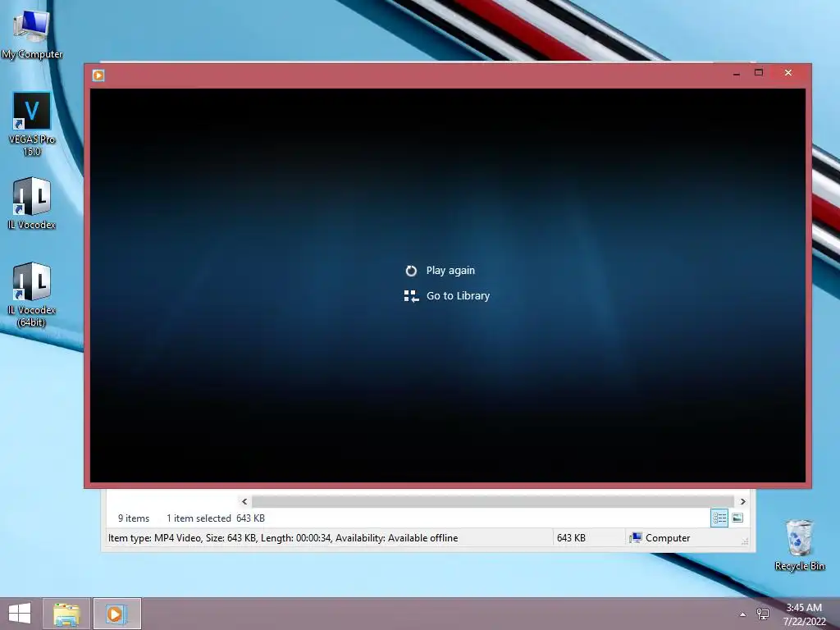Select VEGAS Pro 15.0 desktop shortcut
Viewport: 840px width, 630px height.
(32, 124)
